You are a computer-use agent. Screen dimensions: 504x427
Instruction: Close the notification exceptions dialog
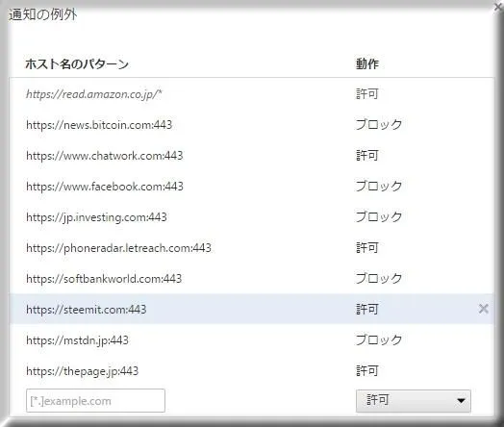(498, 7)
